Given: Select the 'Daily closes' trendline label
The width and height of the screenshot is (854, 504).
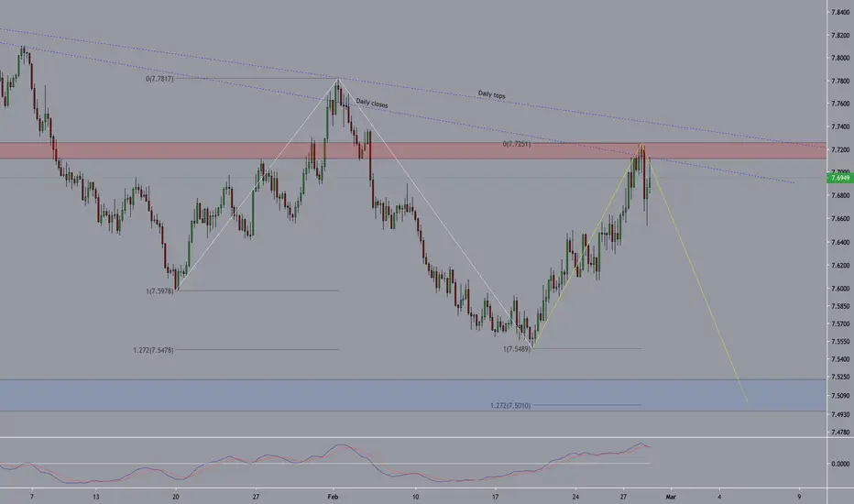Looking at the screenshot, I should (x=372, y=103).
